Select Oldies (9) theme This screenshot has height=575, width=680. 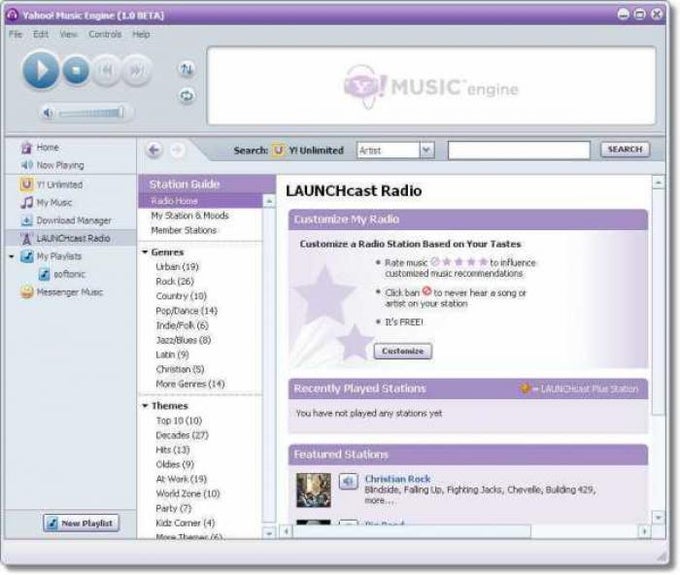tap(175, 464)
